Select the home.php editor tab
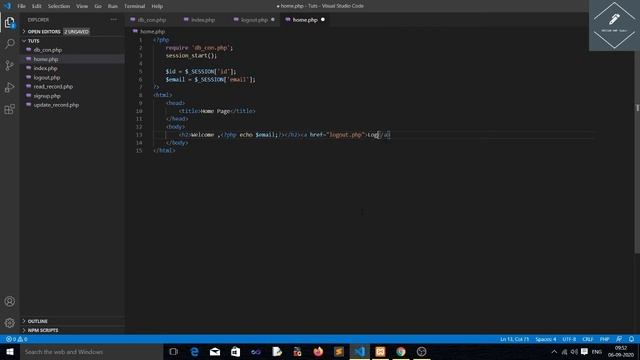This screenshot has width=640, height=360. point(304,20)
